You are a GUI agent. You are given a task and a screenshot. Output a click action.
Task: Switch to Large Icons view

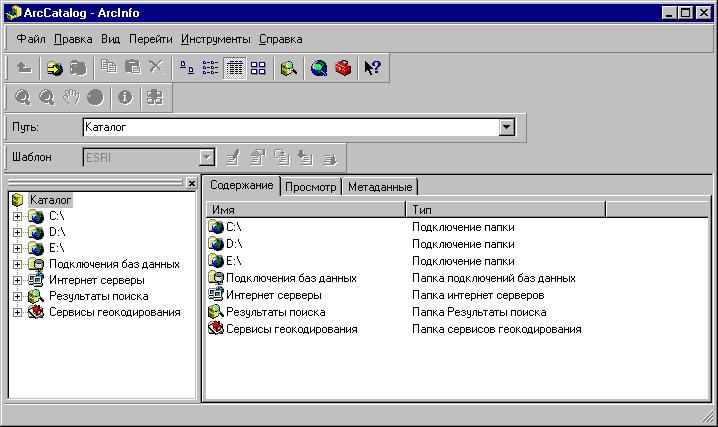(x=186, y=68)
